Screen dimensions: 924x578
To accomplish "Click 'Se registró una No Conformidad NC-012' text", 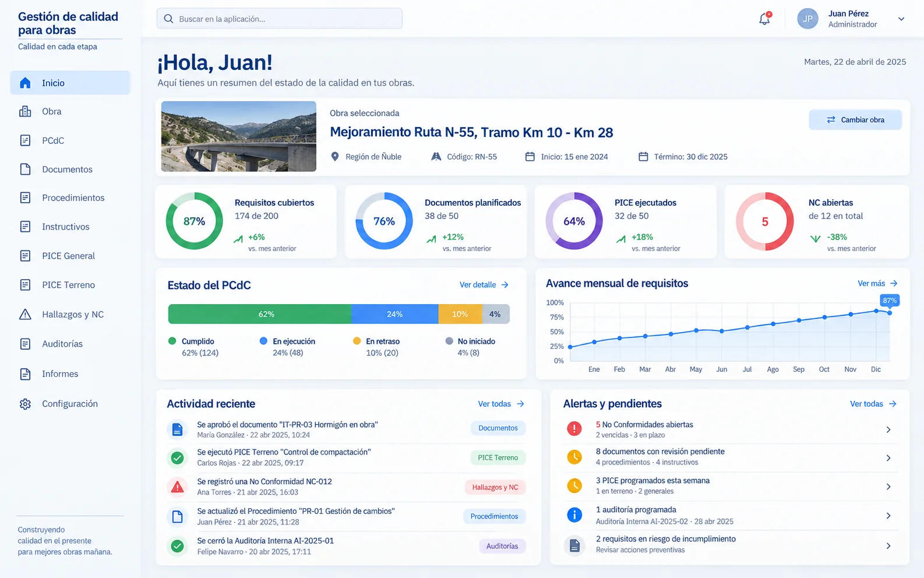I will [264, 482].
